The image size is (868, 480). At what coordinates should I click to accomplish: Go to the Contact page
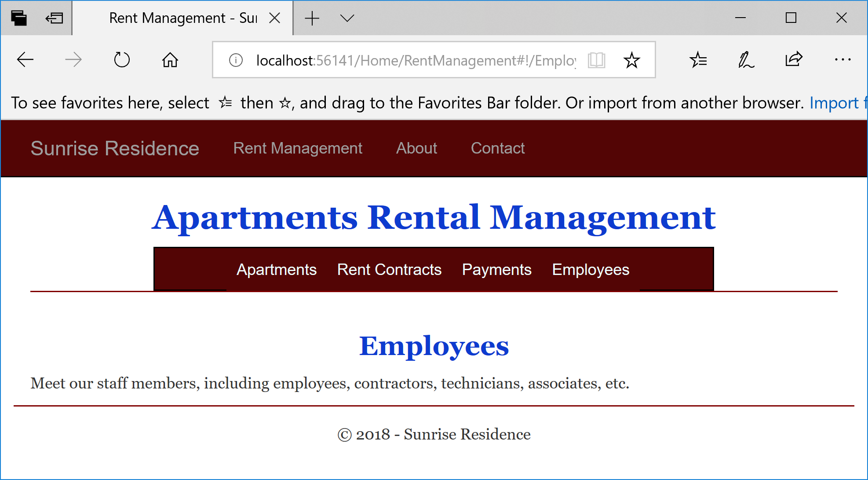(498, 148)
